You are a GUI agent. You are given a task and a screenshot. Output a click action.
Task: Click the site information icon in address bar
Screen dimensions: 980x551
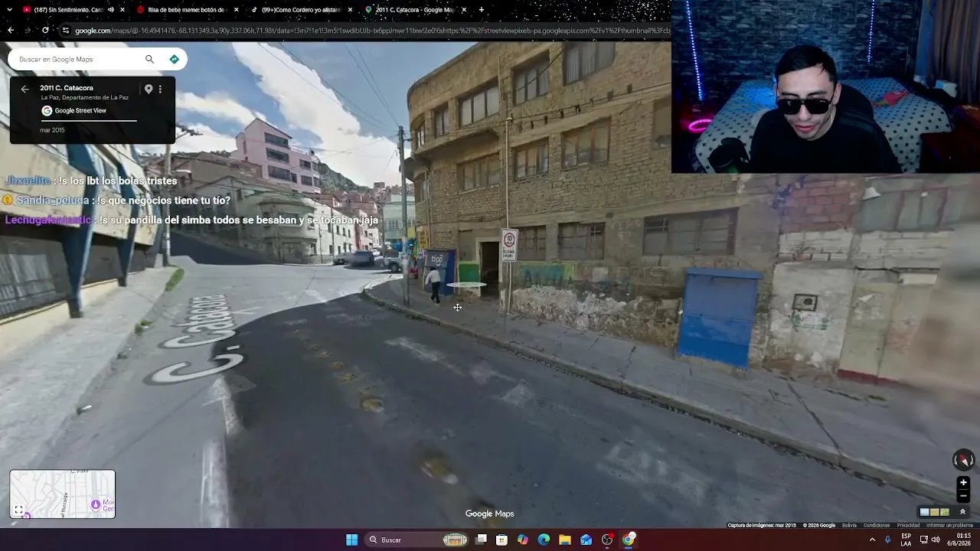pos(66,31)
